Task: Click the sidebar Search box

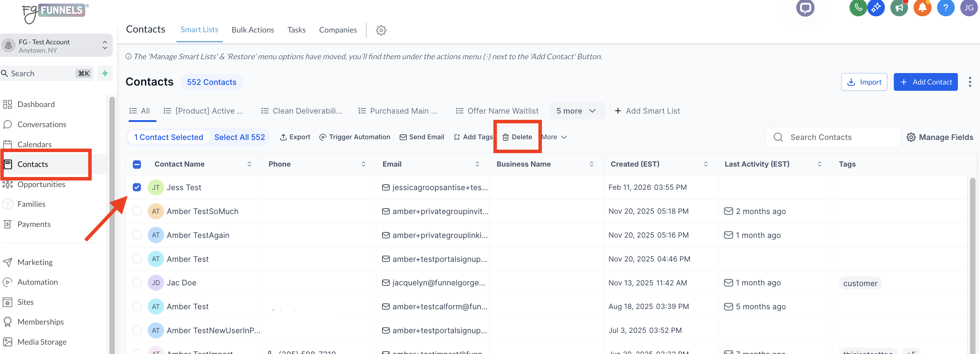Action: pos(47,73)
